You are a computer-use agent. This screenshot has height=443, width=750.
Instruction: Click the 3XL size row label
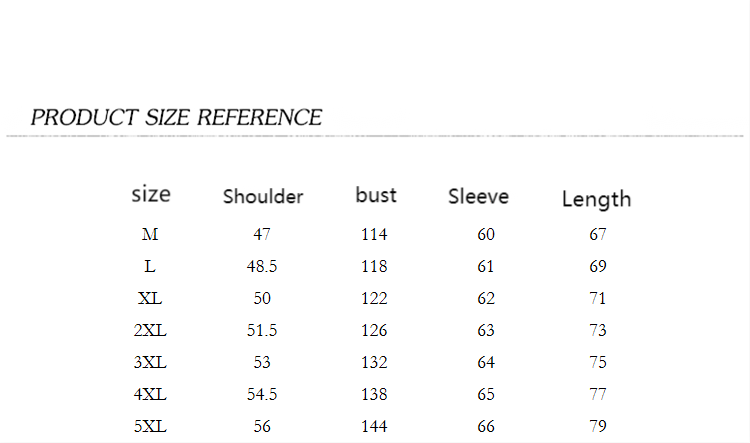pos(150,363)
